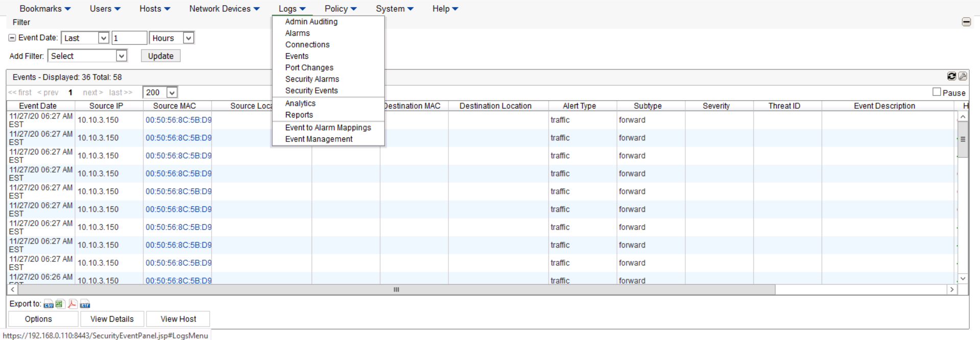
Task: Click the Event Date number input field
Action: pyautogui.click(x=130, y=38)
